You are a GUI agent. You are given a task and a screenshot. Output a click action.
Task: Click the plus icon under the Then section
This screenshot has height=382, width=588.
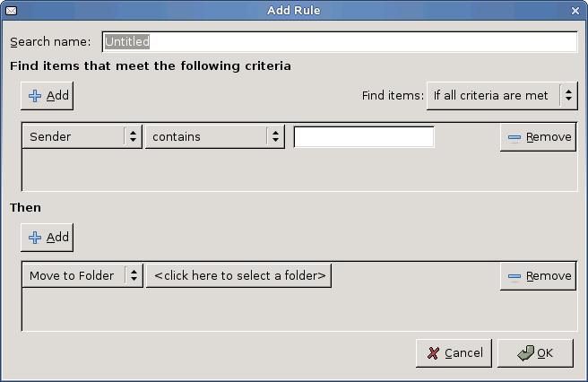[x=35, y=238]
